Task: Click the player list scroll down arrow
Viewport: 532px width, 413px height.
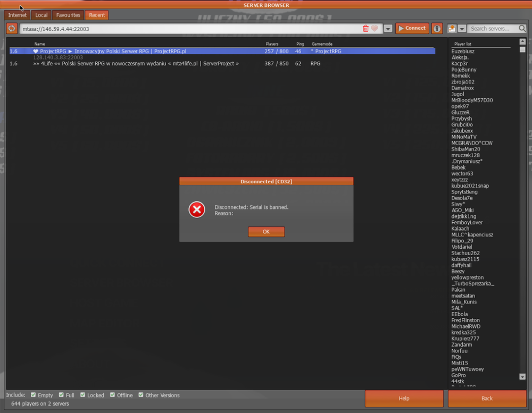Action: tap(522, 377)
